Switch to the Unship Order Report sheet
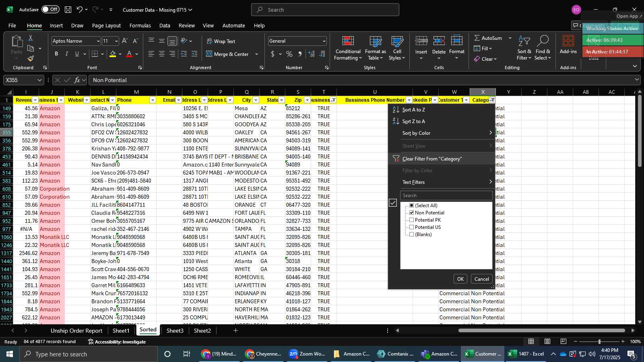The width and height of the screenshot is (644, 362). click(76, 331)
